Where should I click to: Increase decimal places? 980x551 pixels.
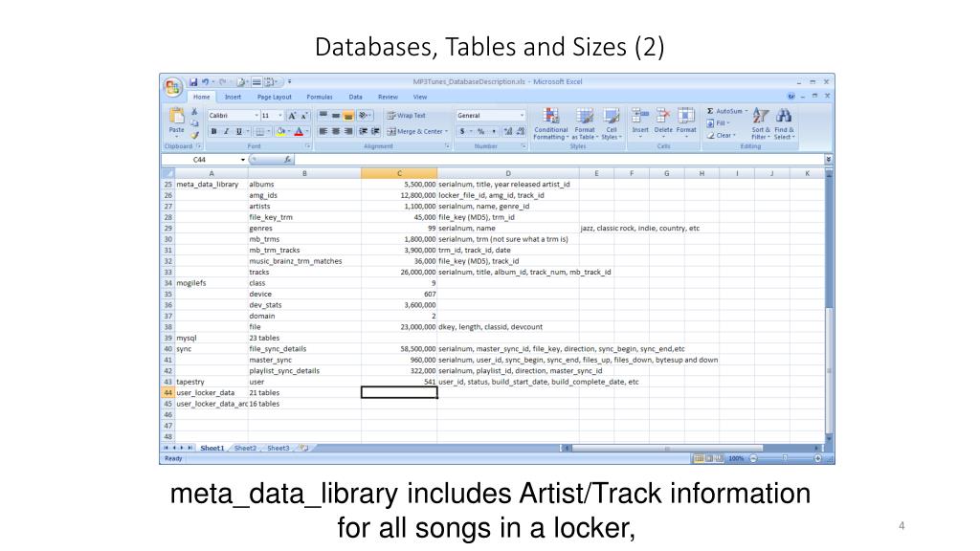(508, 131)
